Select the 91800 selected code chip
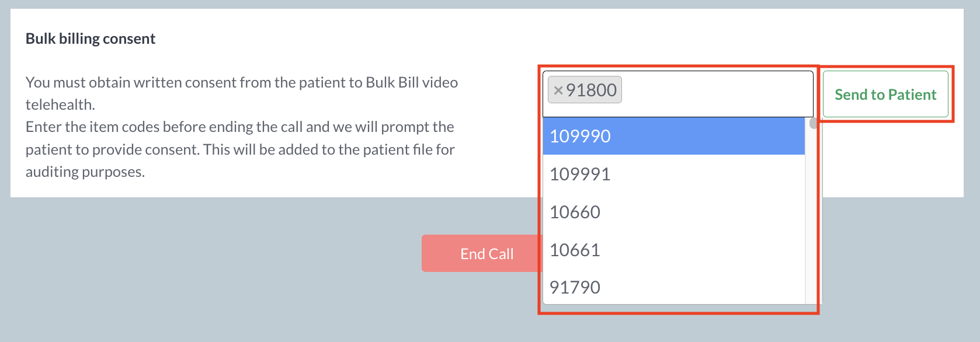980x342 pixels. (591, 90)
